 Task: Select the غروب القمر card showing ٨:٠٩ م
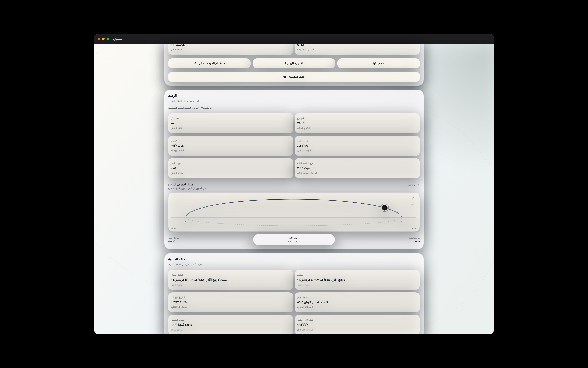[x=231, y=168]
